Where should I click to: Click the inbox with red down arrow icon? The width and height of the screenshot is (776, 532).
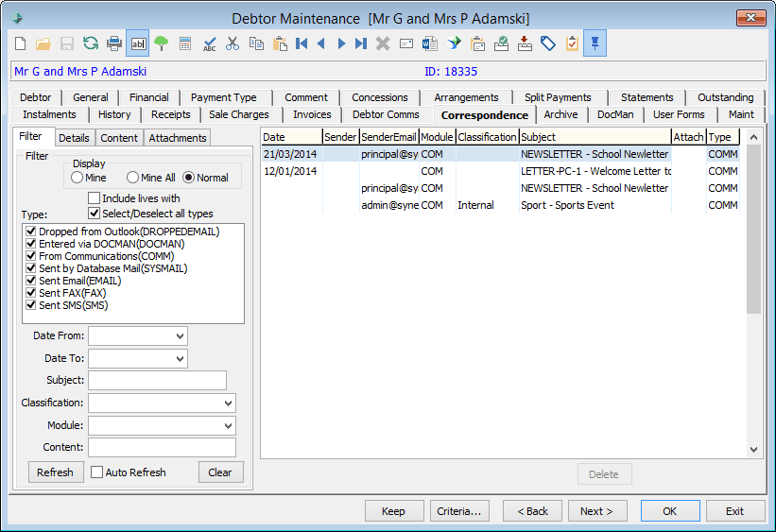tap(525, 43)
